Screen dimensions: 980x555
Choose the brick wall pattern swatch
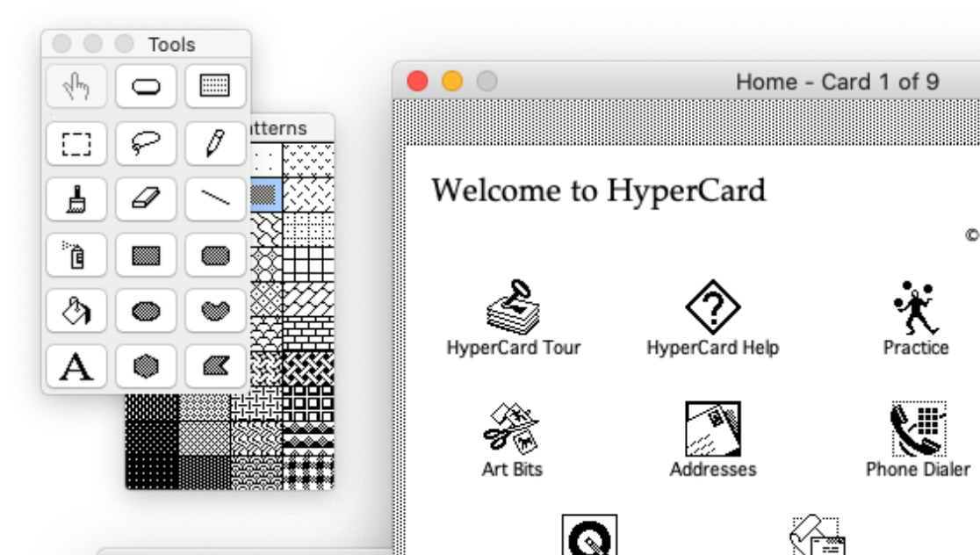(x=308, y=333)
